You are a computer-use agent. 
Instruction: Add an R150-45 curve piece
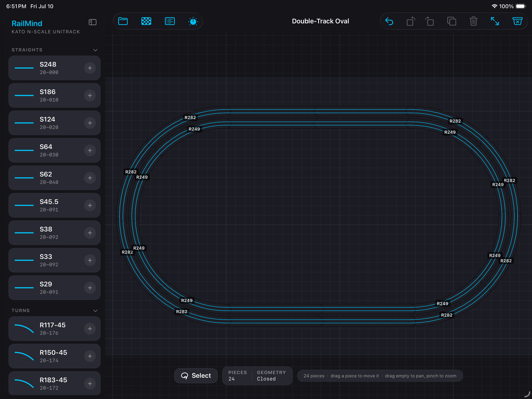(90, 356)
